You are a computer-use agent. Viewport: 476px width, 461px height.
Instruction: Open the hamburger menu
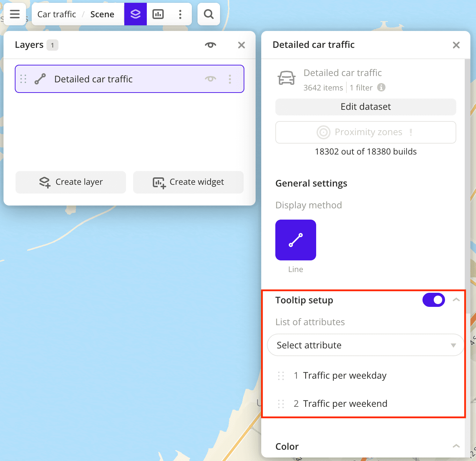point(15,14)
